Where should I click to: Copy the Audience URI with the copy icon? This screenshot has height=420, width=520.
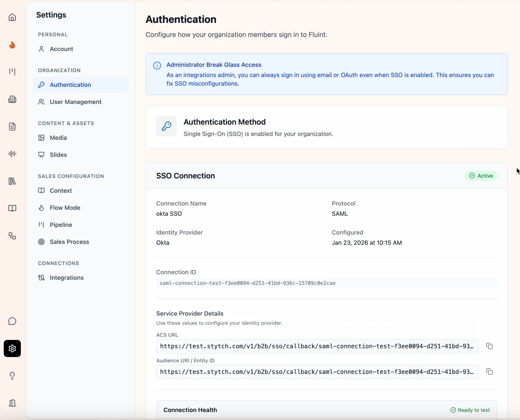tap(490, 371)
